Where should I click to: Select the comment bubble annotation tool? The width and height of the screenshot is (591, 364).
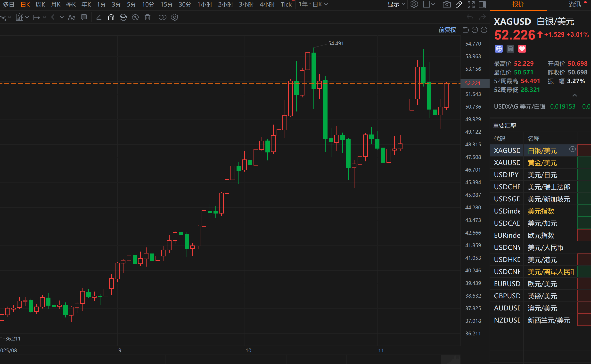tap(84, 17)
